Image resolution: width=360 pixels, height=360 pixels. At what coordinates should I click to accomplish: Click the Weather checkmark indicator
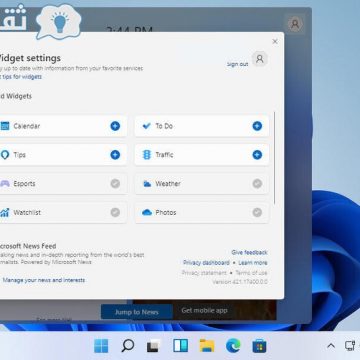257,184
